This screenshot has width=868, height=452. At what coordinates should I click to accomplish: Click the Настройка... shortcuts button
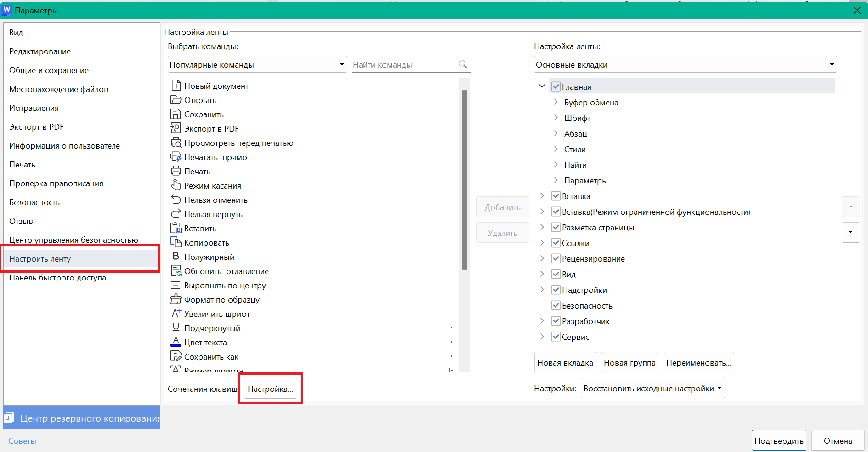[270, 389]
